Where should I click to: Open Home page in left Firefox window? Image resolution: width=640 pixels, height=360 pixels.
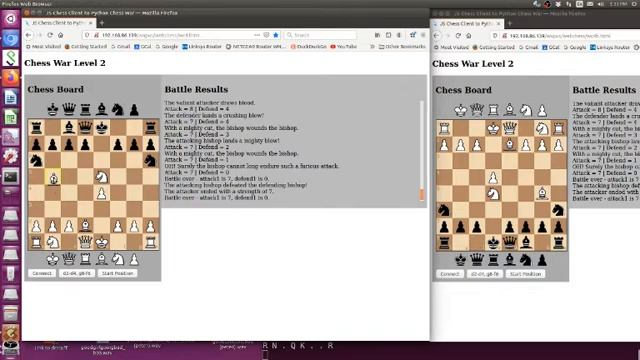pyautogui.click(x=61, y=35)
